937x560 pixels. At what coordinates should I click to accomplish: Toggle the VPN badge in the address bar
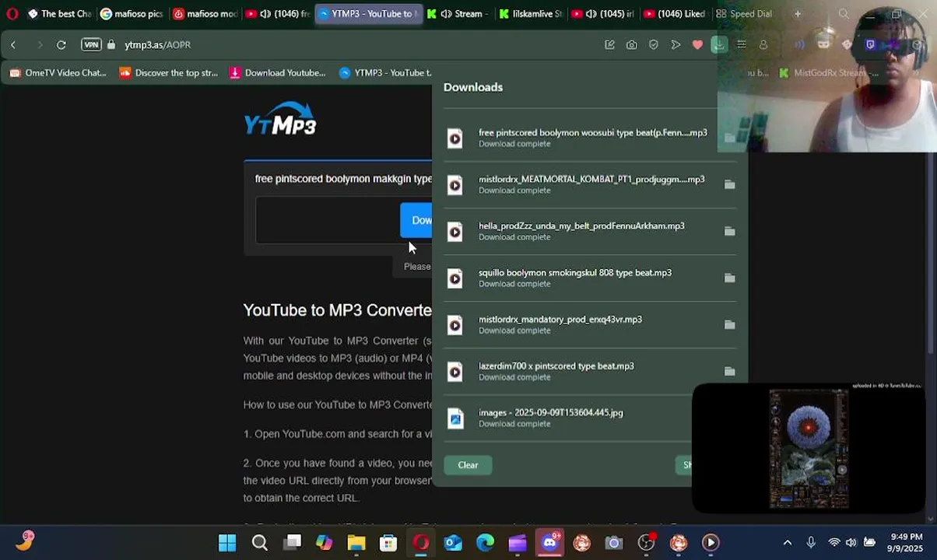click(91, 45)
